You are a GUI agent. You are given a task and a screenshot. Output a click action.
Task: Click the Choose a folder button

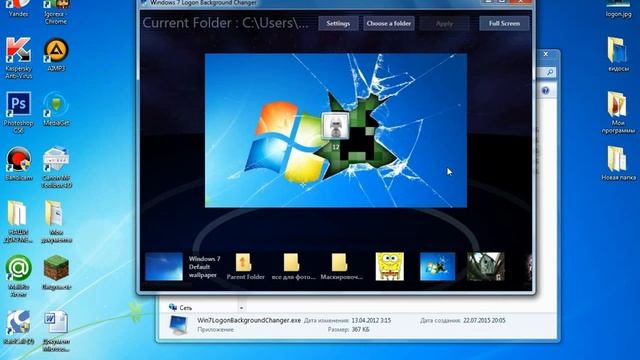coord(389,23)
